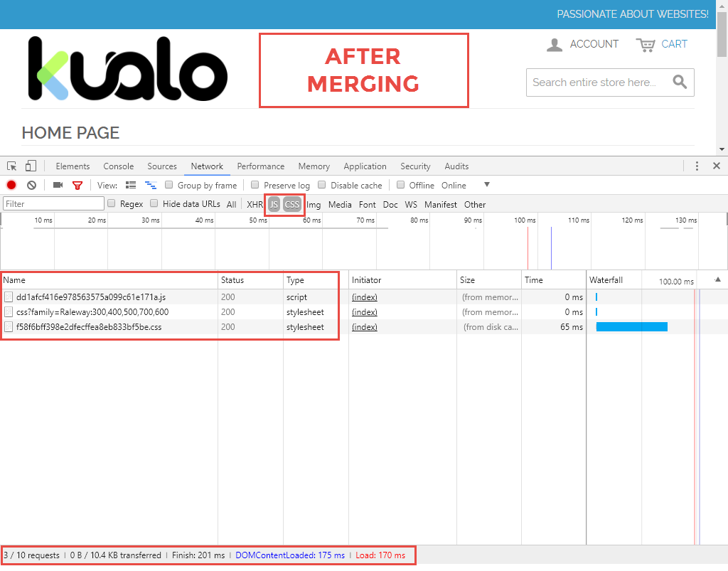Click the Waterfall column sort arrow
This screenshot has height=571, width=728.
point(717,280)
